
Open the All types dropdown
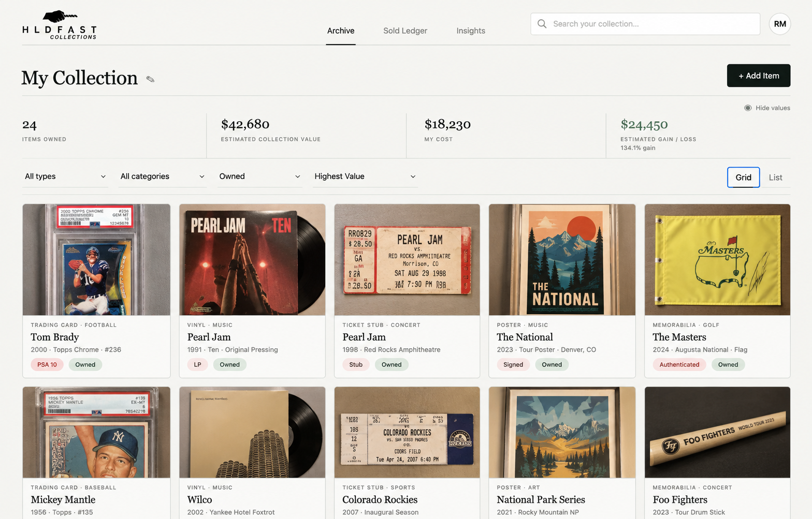point(65,176)
